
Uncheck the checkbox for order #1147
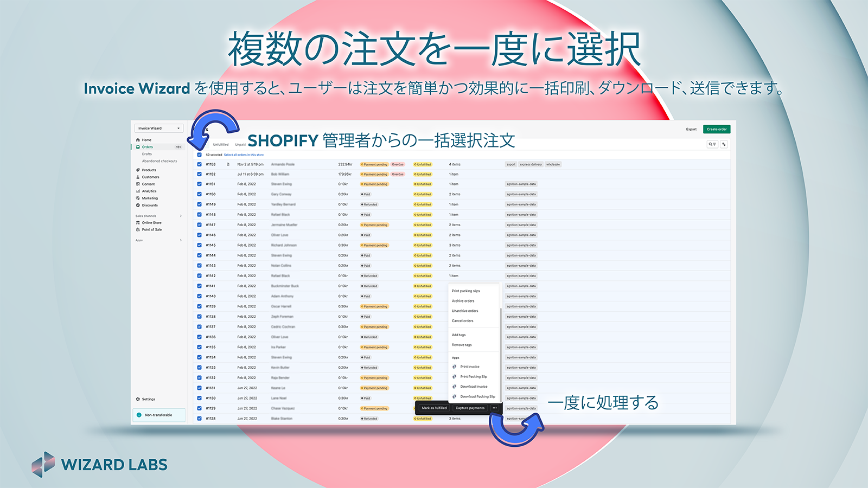click(x=199, y=225)
